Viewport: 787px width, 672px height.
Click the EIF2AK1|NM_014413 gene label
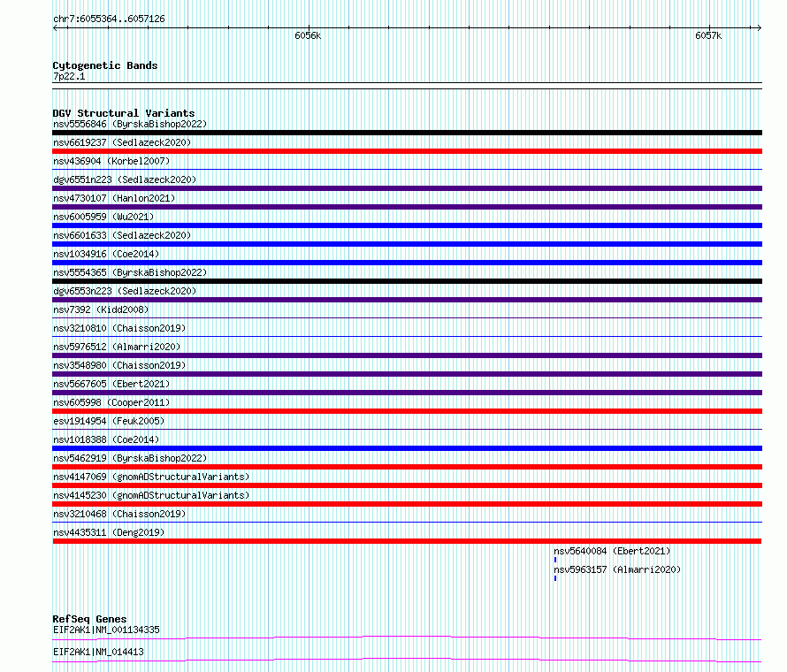click(x=98, y=652)
